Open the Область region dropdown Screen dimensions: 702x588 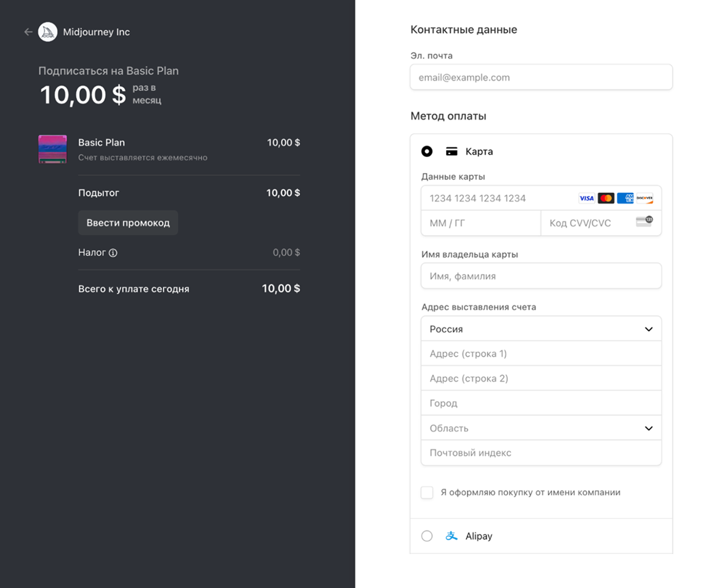(x=541, y=428)
